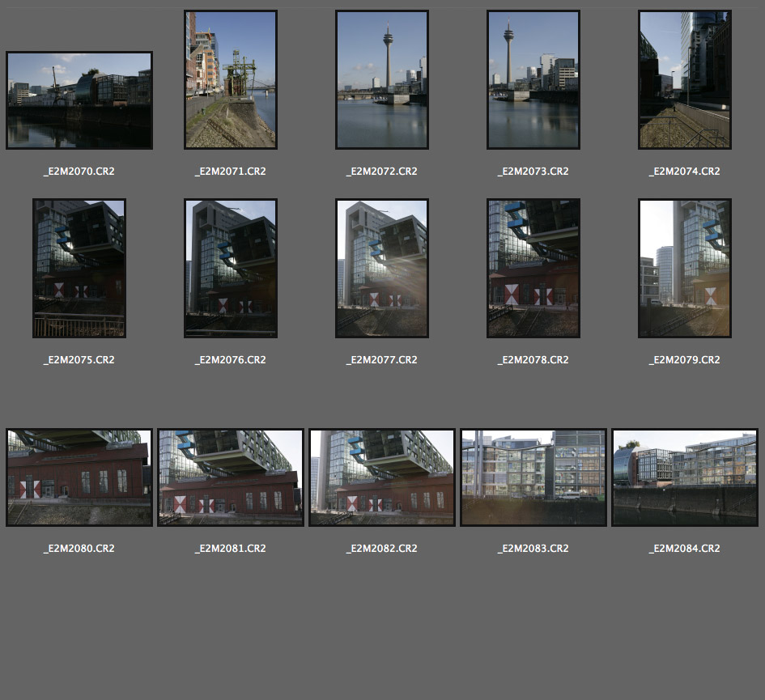Select the _E2M2083.CR2 glass facade thumbnail
This screenshot has height=700, width=765.
coord(533,477)
